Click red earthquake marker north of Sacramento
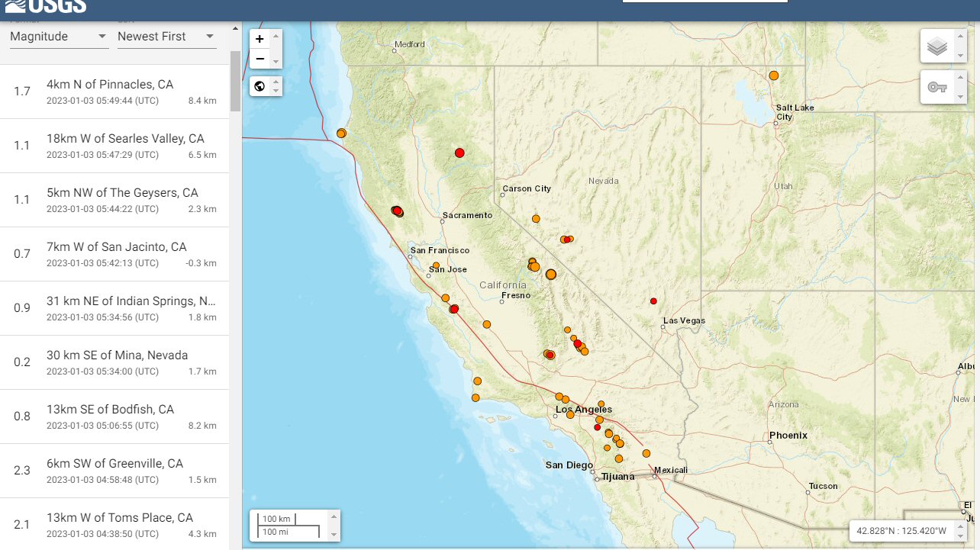Viewport: 980px width, 550px height. pyautogui.click(x=459, y=153)
